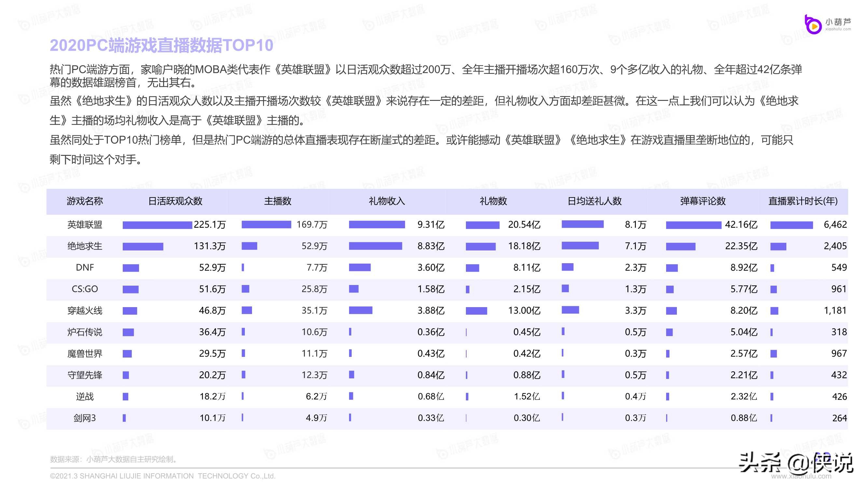The image size is (868, 488).
Task: Click the 绝地求生 row name
Action: 85,246
